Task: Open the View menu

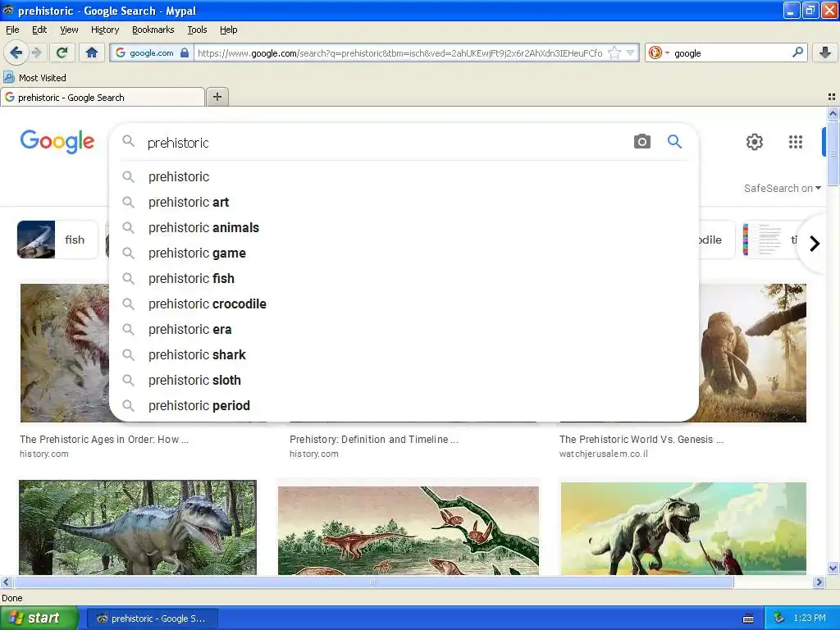Action: tap(69, 30)
